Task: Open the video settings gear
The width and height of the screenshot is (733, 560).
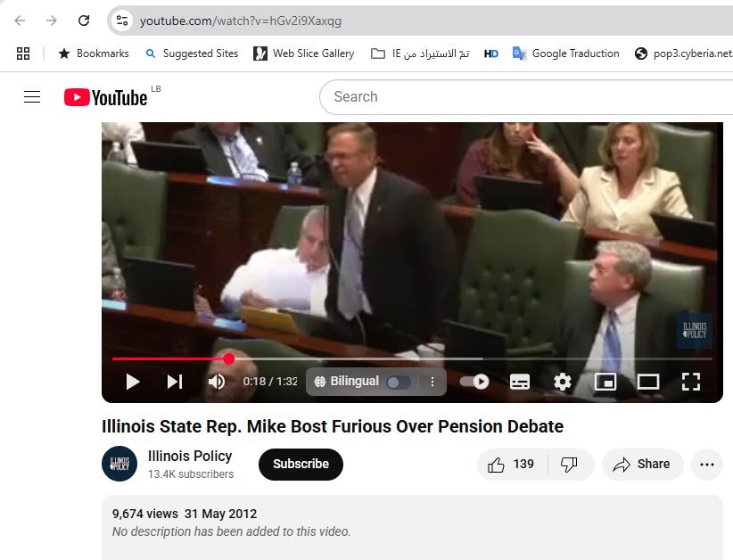Action: point(563,382)
